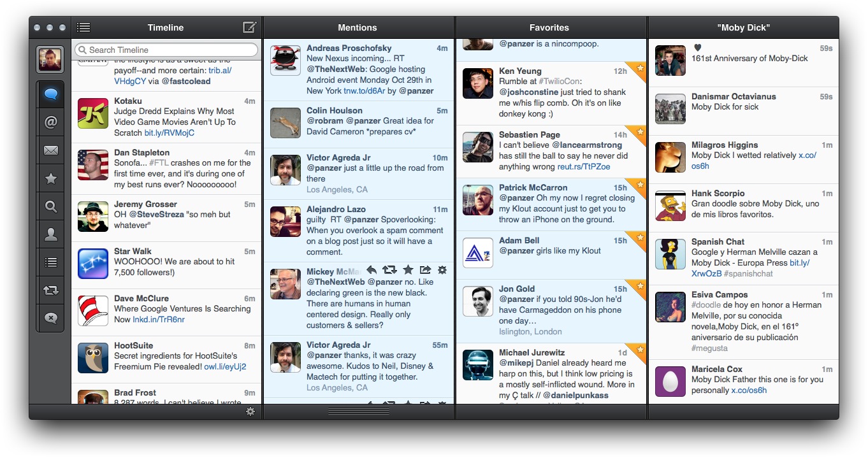This screenshot has height=458, width=868.
Task: Open Mutes from the sidebar
Action: pos(51,318)
